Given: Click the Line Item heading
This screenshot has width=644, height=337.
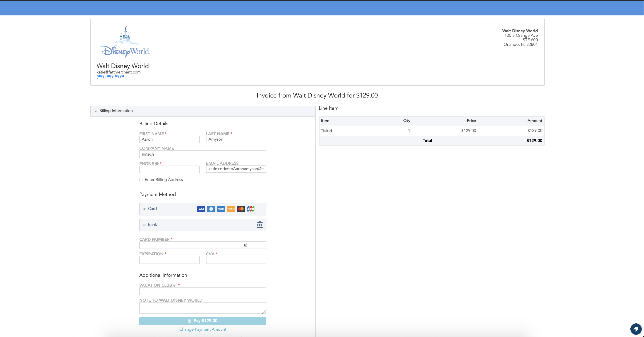Looking at the screenshot, I should pos(329,108).
